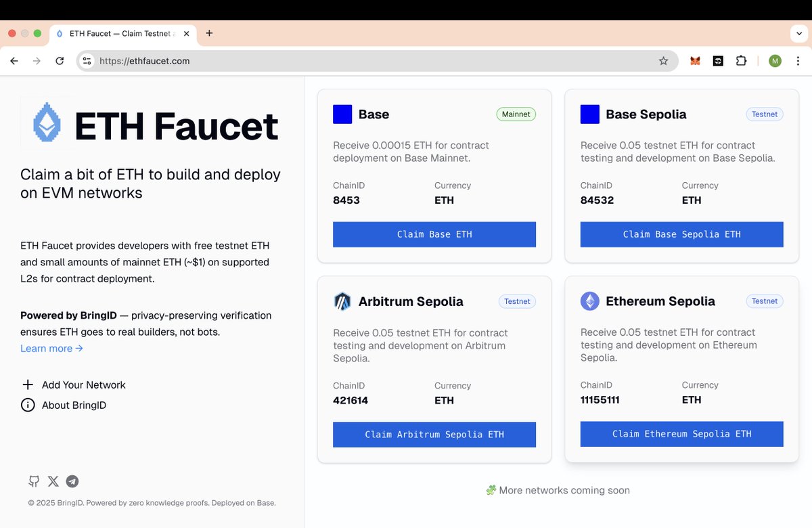Click the Testnet badge on Arbitrum Sepolia
This screenshot has width=812, height=528.
517,301
